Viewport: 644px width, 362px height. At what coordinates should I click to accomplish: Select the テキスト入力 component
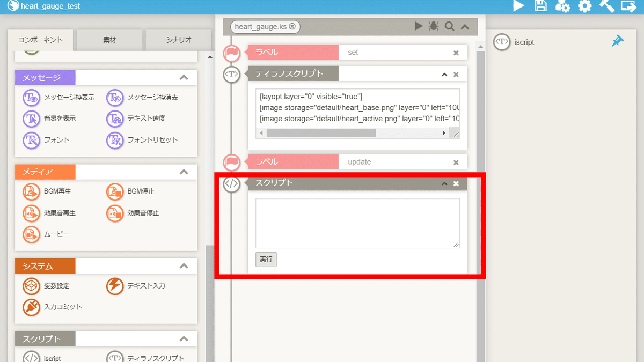click(x=136, y=286)
